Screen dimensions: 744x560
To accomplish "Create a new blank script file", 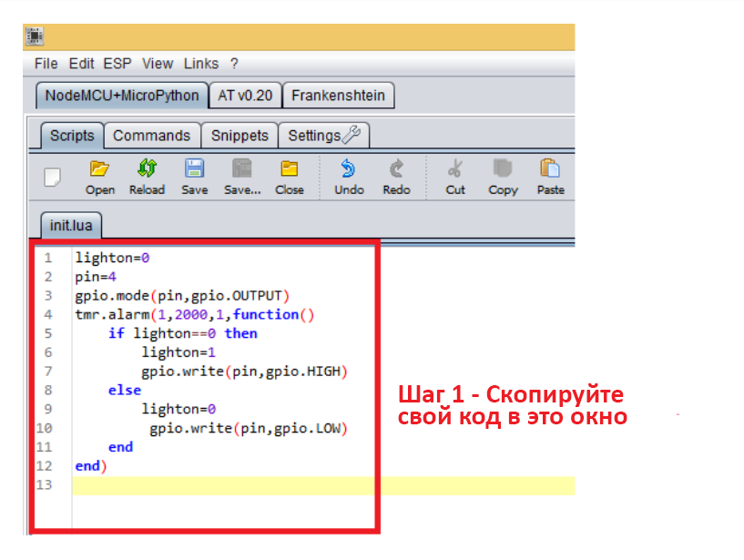I will [x=52, y=177].
